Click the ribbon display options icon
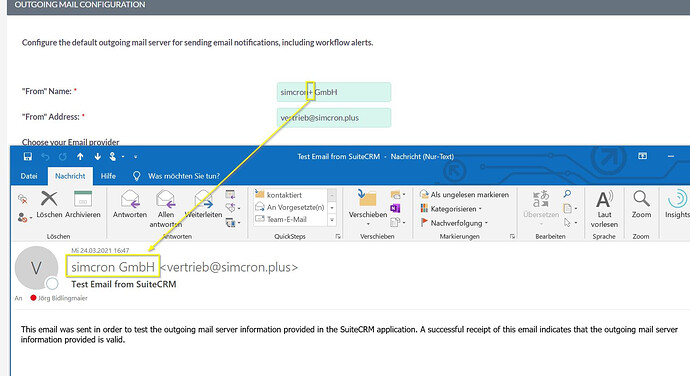 642,156
